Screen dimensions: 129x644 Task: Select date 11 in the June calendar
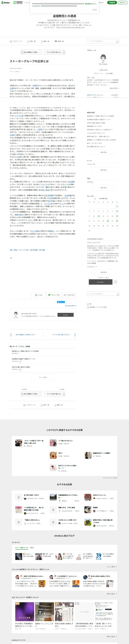pyautogui.click(x=98, y=216)
